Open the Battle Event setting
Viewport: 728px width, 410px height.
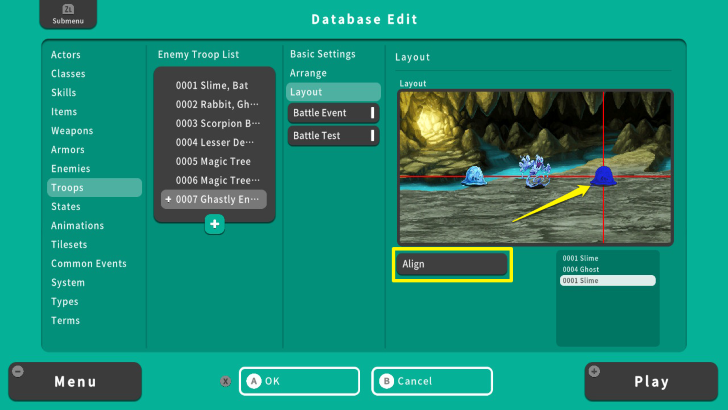[x=334, y=113]
